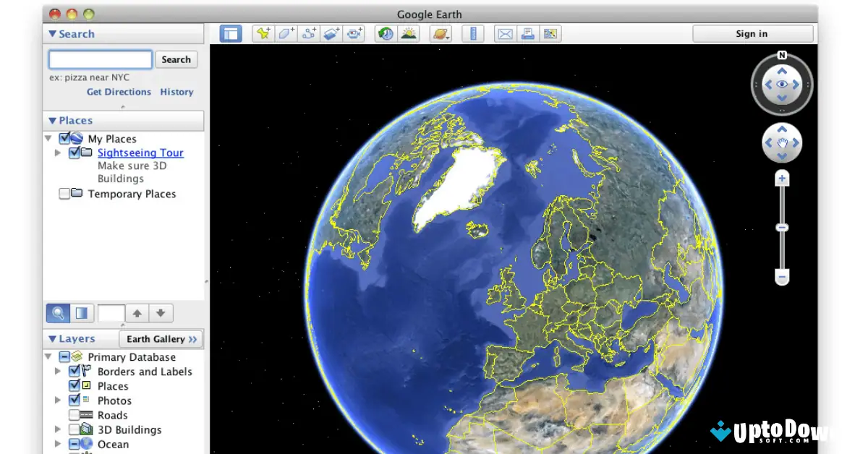Image resolution: width=868 pixels, height=454 pixels.
Task: Open the Earth Gallery
Action: 160,338
